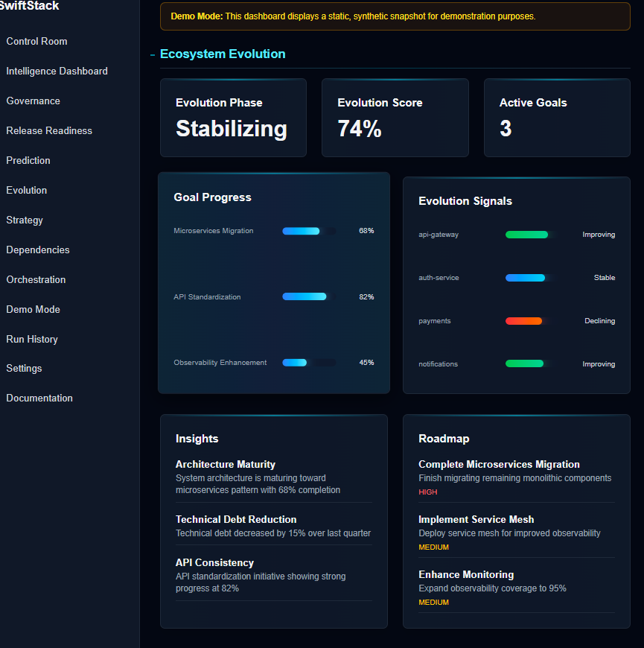This screenshot has width=644, height=648.
Task: Select Evolution in the sidebar
Action: tap(26, 190)
